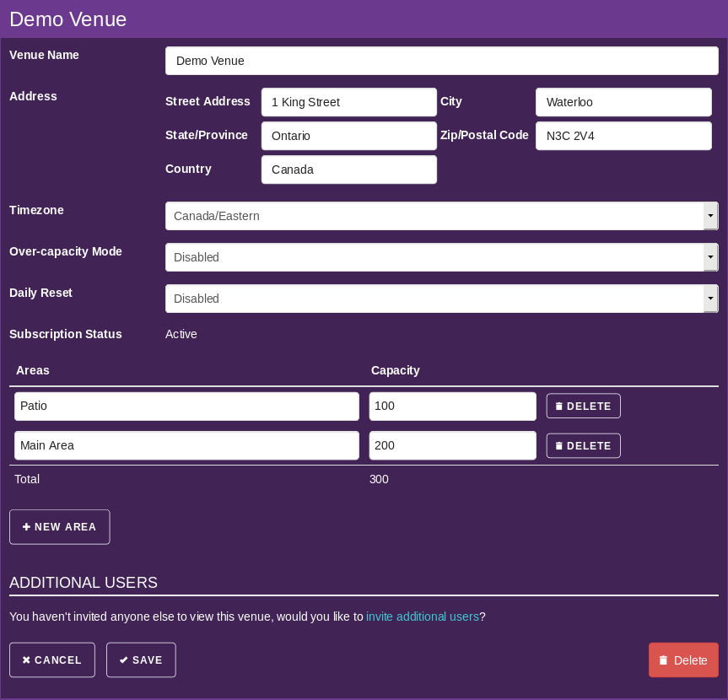
Task: Open the Timezone dropdown
Action: tap(441, 216)
